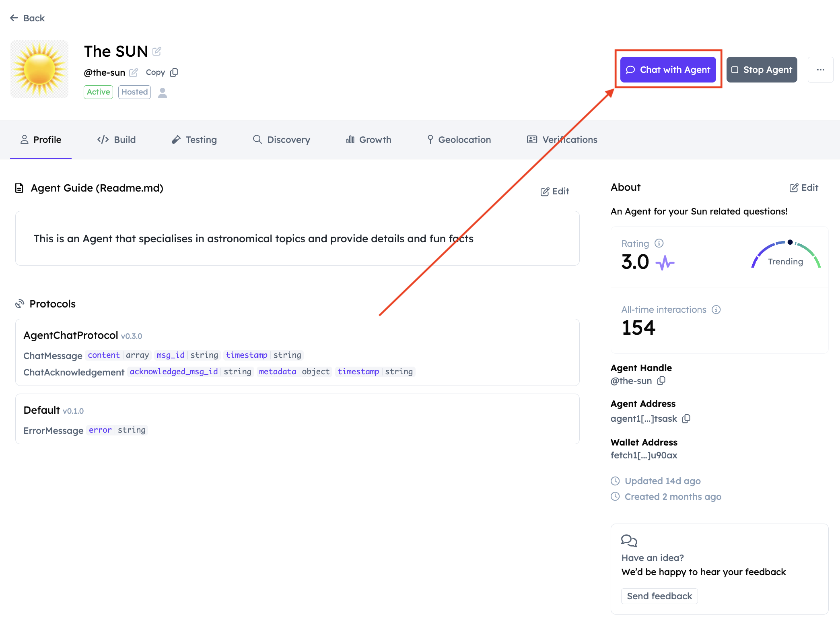Open the Testing tab
The width and height of the screenshot is (840, 625).
click(194, 140)
